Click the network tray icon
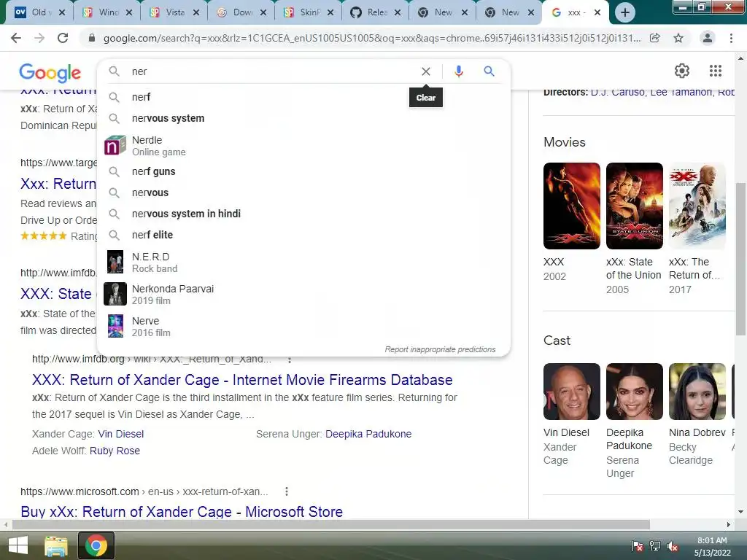This screenshot has width=747, height=560. coord(655,547)
